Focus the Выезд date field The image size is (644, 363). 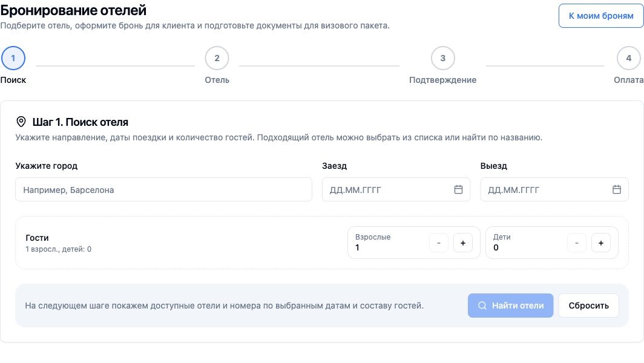coord(554,189)
